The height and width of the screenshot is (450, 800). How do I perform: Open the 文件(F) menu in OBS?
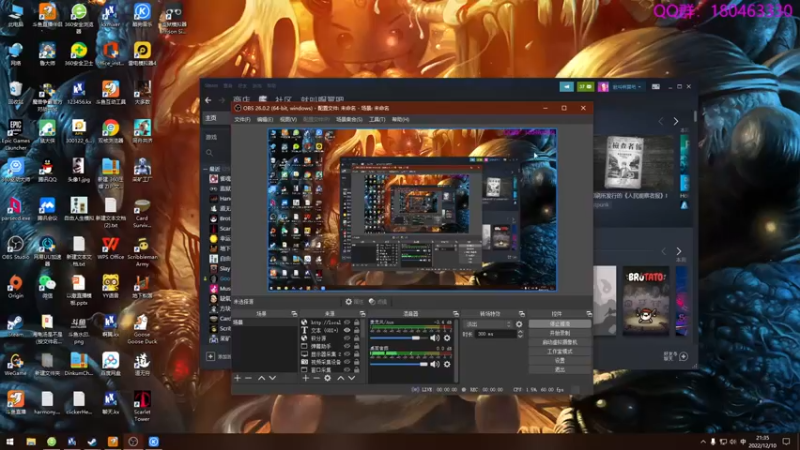[242, 119]
